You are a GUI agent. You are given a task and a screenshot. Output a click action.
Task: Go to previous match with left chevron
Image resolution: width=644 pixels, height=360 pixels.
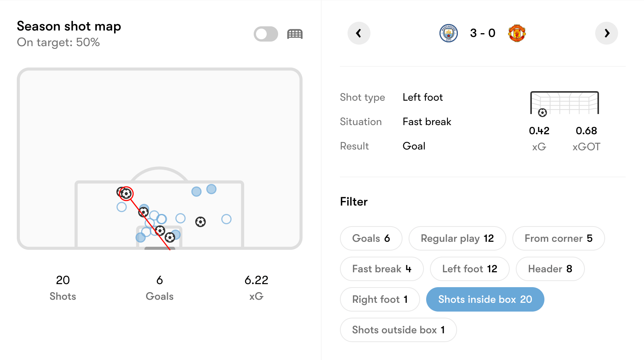click(x=359, y=33)
